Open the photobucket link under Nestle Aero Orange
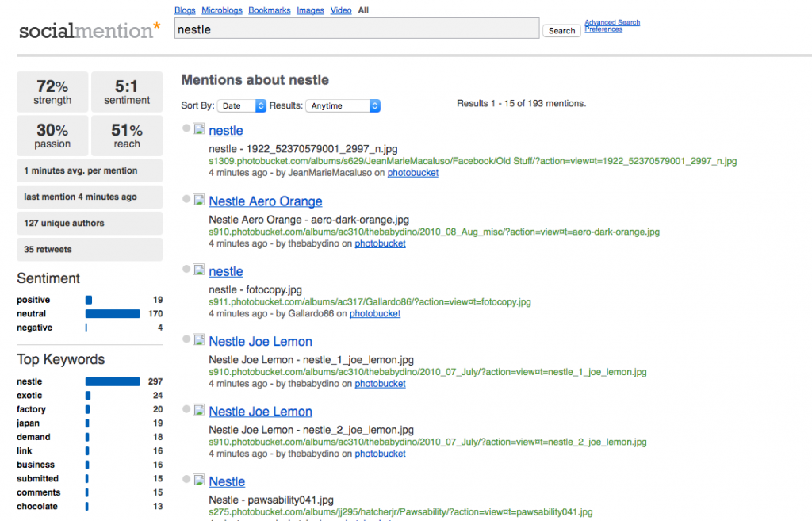The width and height of the screenshot is (812, 521). (x=380, y=243)
